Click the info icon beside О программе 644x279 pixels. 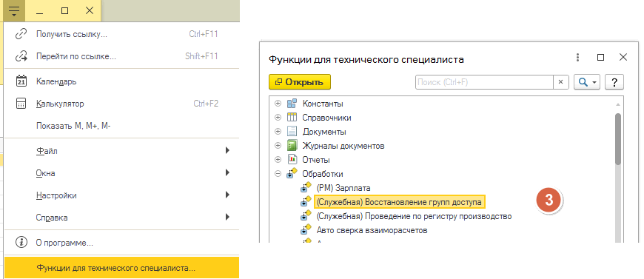point(21,243)
